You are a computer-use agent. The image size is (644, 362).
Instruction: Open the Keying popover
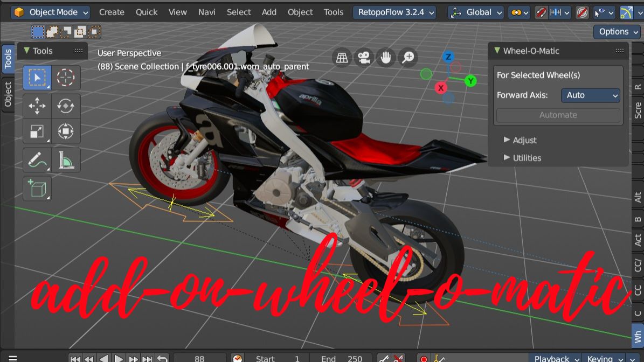pyautogui.click(x=605, y=358)
